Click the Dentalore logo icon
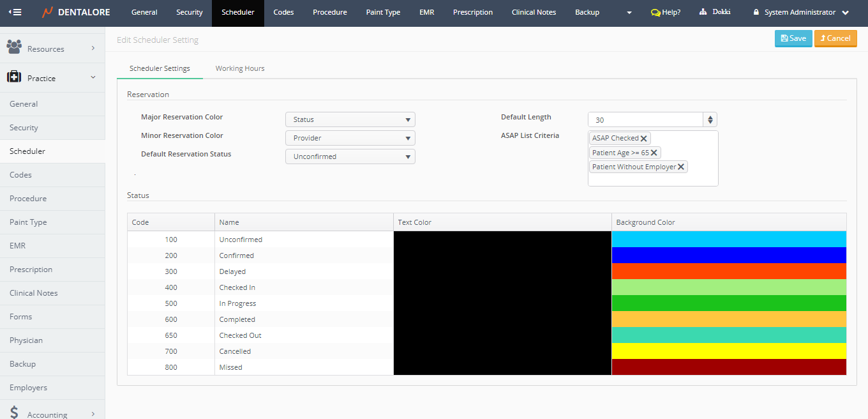The height and width of the screenshot is (419, 868). coord(48,12)
